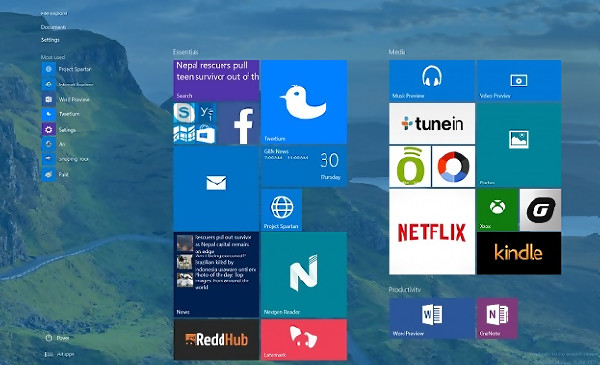This screenshot has width=600, height=365.
Task: Open the ReddHub tile
Action: [x=216, y=339]
